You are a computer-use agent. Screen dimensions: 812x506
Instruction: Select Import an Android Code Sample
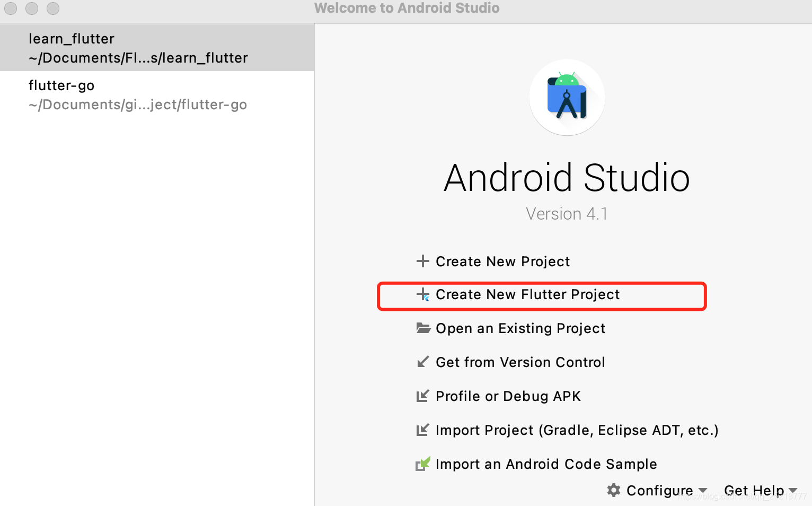pos(546,464)
